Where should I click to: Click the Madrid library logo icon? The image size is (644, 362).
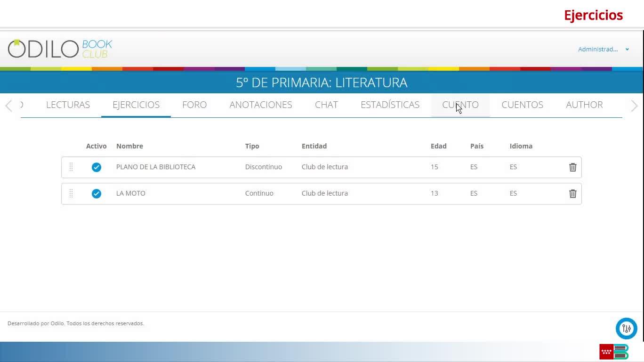(x=614, y=352)
